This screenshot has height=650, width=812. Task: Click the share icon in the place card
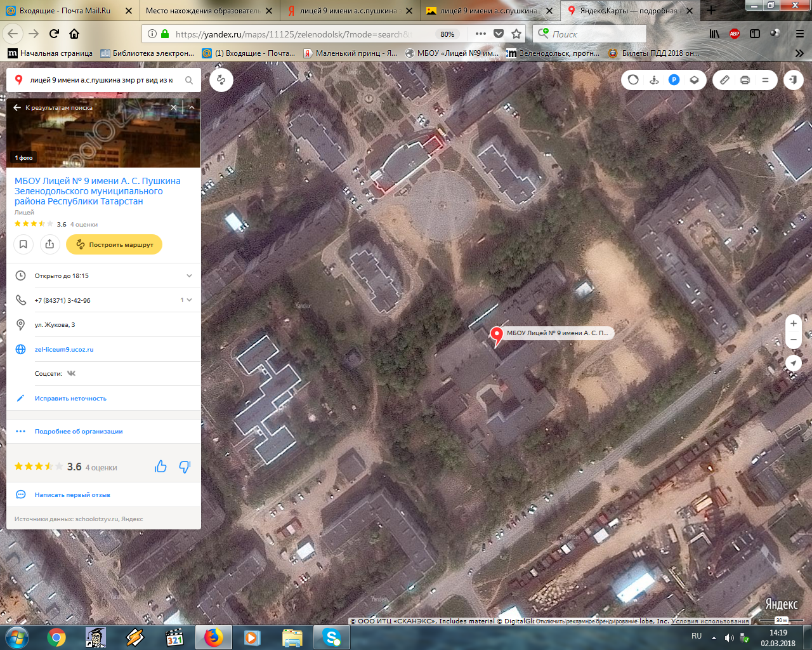49,244
